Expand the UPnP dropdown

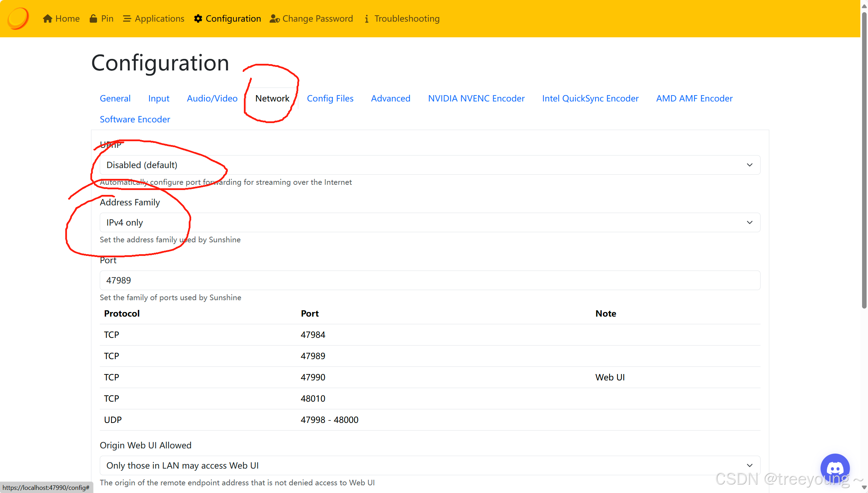pyautogui.click(x=430, y=165)
